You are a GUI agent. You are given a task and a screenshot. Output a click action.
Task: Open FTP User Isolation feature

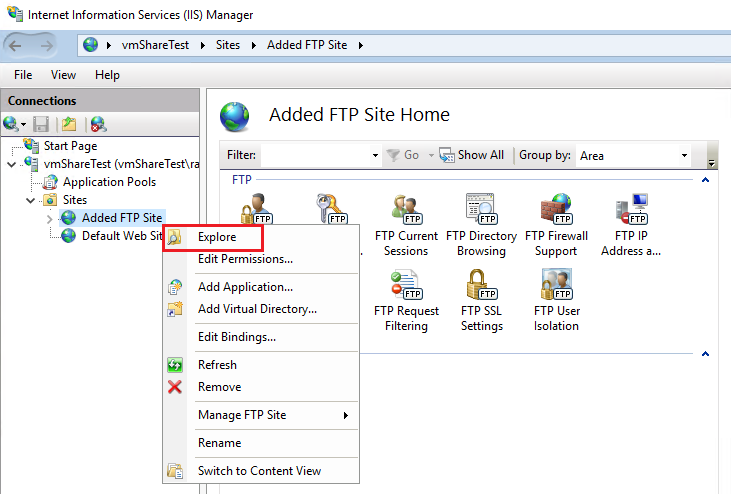point(556,300)
